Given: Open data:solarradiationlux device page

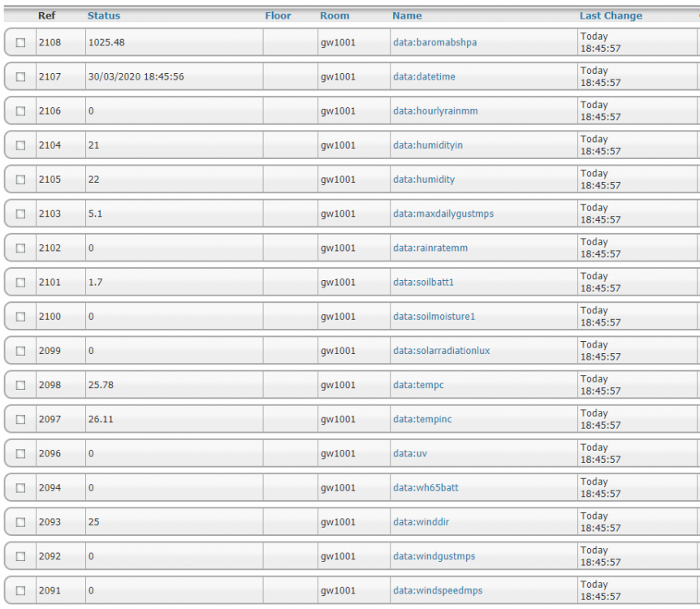Looking at the screenshot, I should (x=441, y=351).
